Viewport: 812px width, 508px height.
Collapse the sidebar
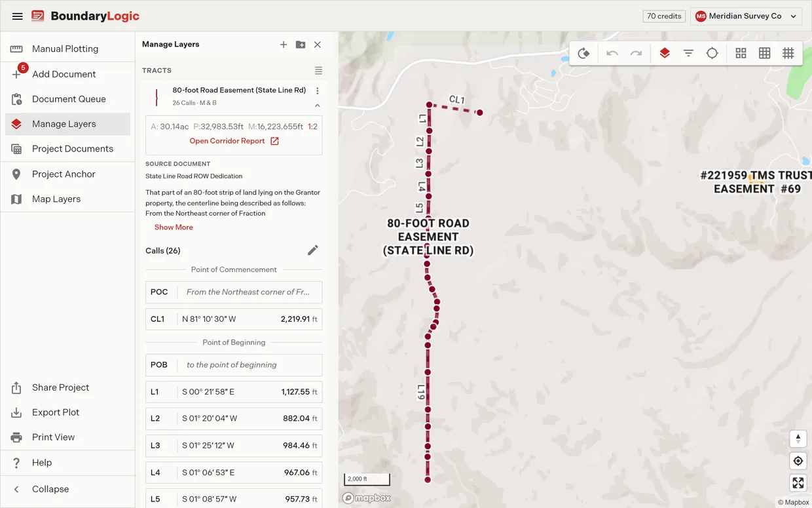[x=67, y=489]
